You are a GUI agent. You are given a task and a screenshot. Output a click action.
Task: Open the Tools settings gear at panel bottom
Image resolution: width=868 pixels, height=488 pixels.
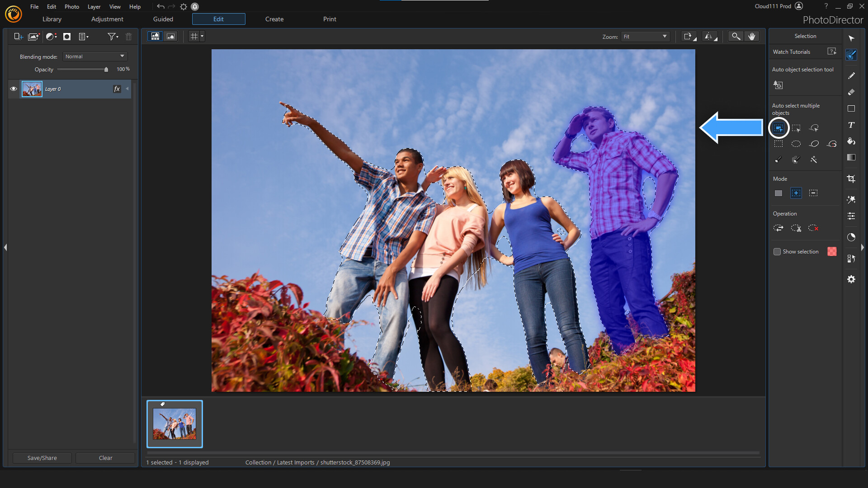click(852, 279)
